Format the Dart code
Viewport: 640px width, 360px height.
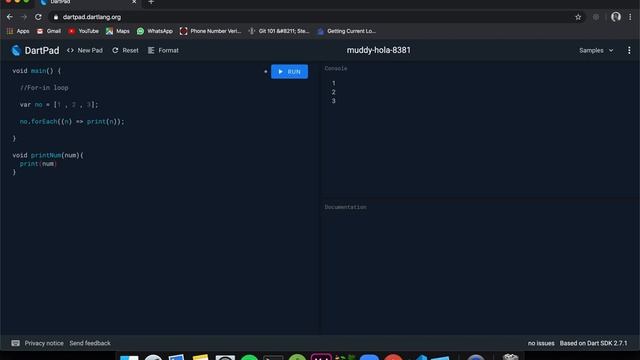[163, 50]
